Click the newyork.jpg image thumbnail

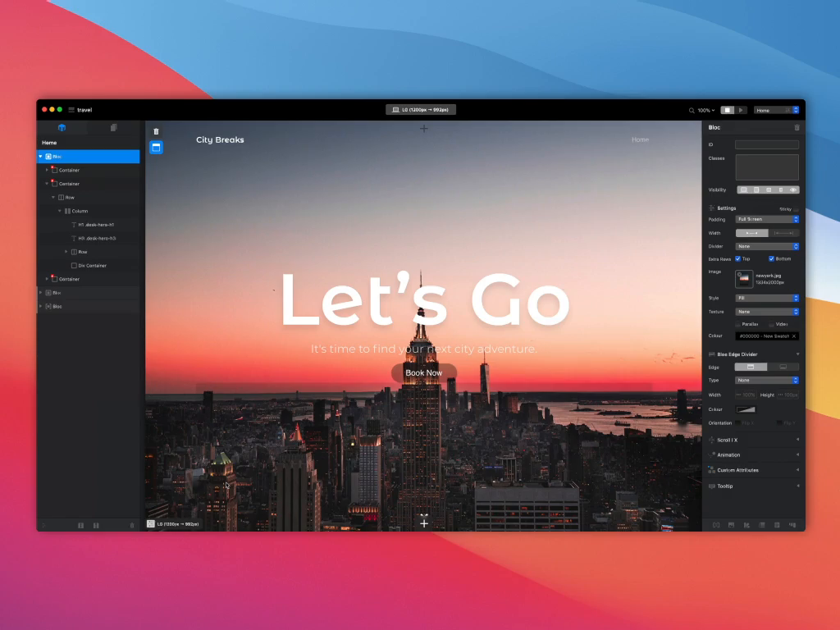tap(744, 279)
